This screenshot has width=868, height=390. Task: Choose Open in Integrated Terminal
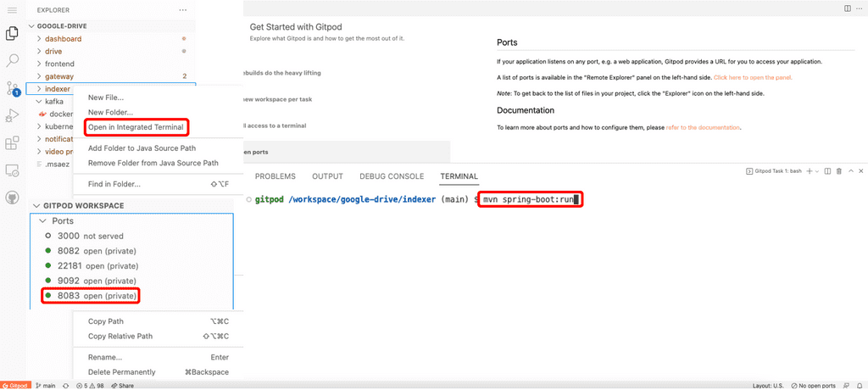point(136,127)
